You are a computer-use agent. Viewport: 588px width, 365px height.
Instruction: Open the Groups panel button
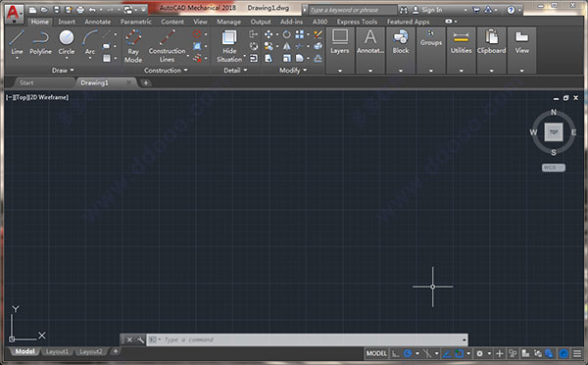[x=431, y=50]
